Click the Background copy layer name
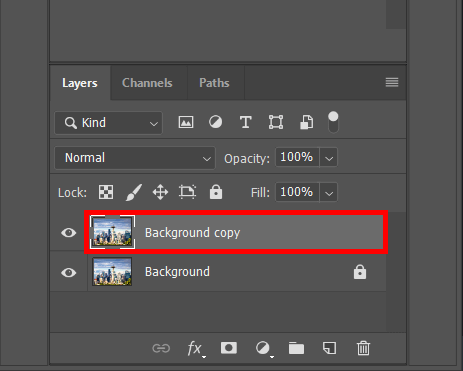The width and height of the screenshot is (463, 371). pos(193,233)
